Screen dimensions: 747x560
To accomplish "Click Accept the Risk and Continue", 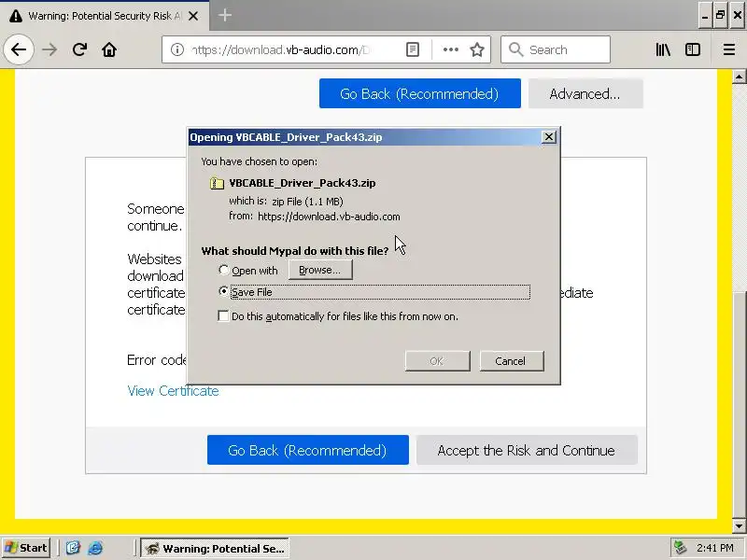I will (x=527, y=450).
